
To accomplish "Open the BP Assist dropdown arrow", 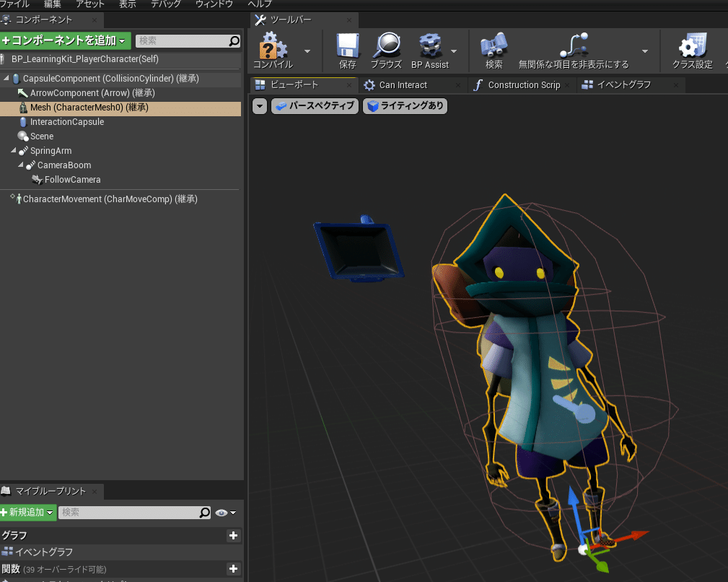I will [x=454, y=51].
